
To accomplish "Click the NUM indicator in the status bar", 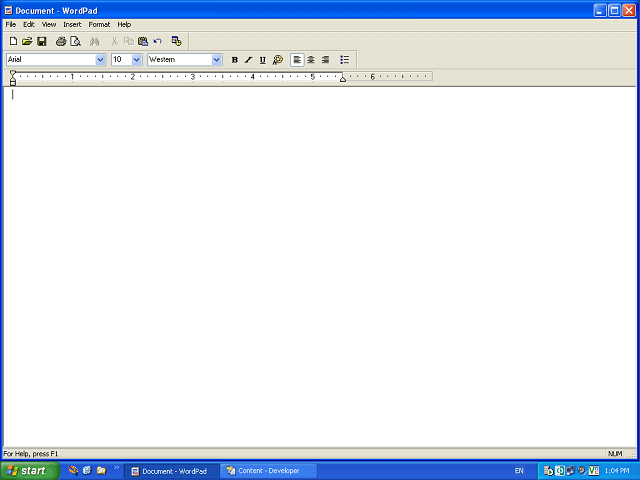I will coord(615,454).
